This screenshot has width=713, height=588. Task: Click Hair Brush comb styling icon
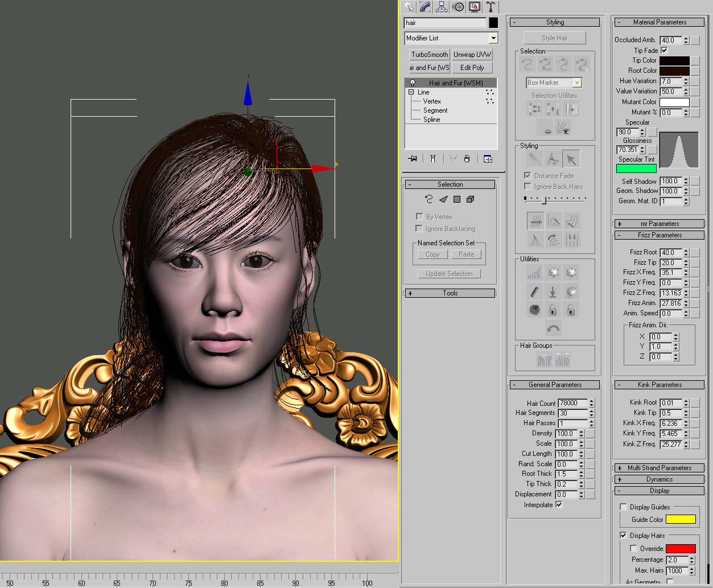tap(534, 159)
